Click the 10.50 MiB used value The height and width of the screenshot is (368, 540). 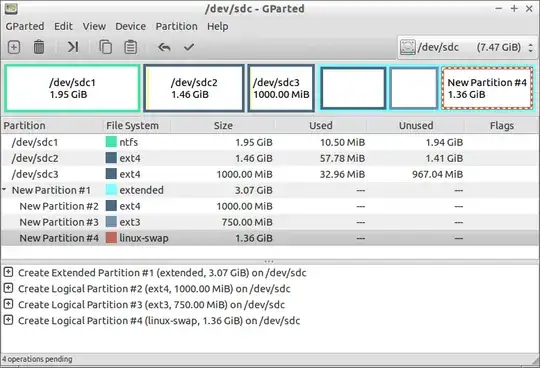tap(342, 142)
